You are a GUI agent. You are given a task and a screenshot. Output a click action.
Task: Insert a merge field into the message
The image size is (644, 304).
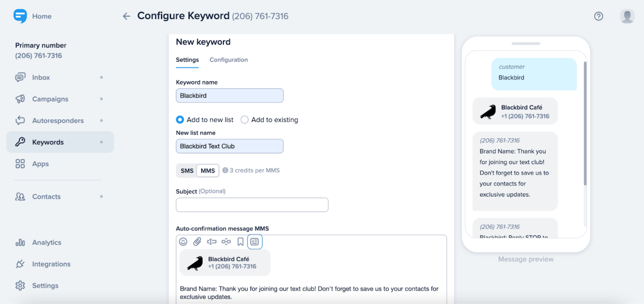(212, 241)
